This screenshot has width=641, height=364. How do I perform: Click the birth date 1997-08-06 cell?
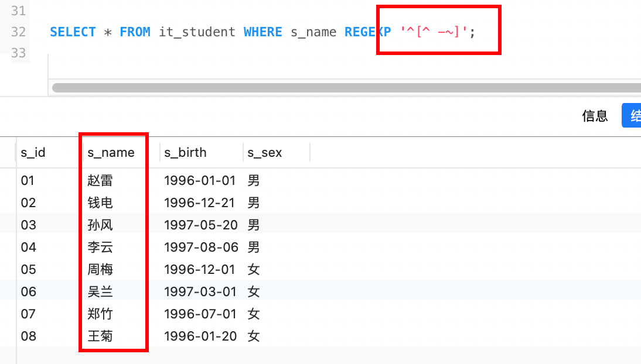(201, 248)
